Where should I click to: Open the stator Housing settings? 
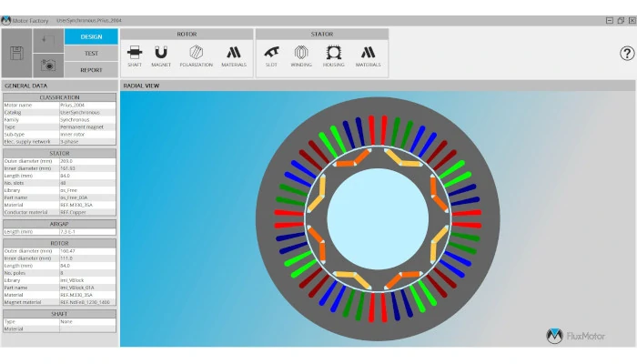(334, 56)
